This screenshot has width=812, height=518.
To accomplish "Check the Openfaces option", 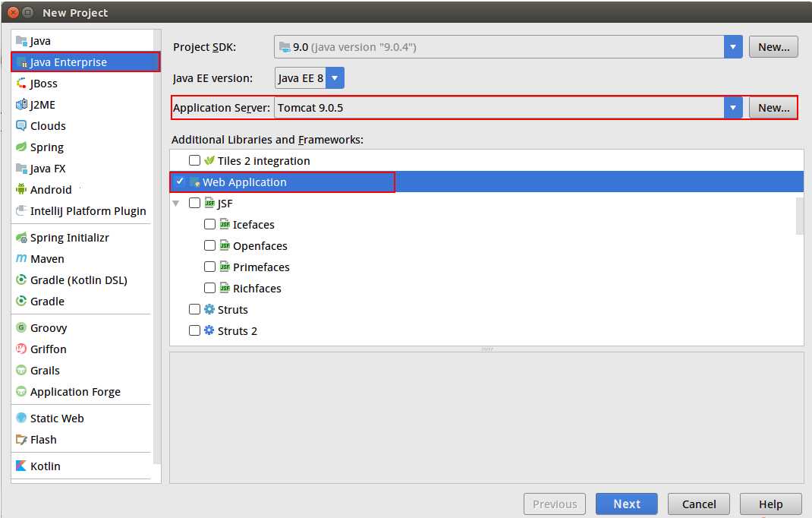I will click(209, 245).
